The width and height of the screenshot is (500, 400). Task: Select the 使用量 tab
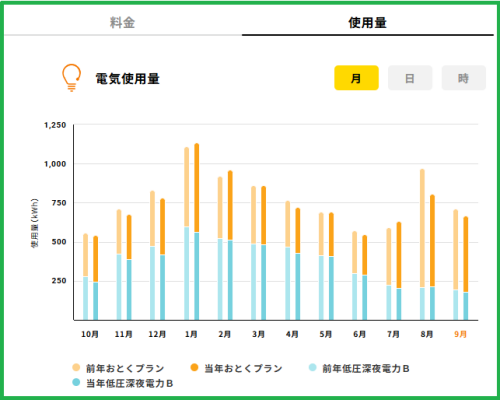[367, 23]
